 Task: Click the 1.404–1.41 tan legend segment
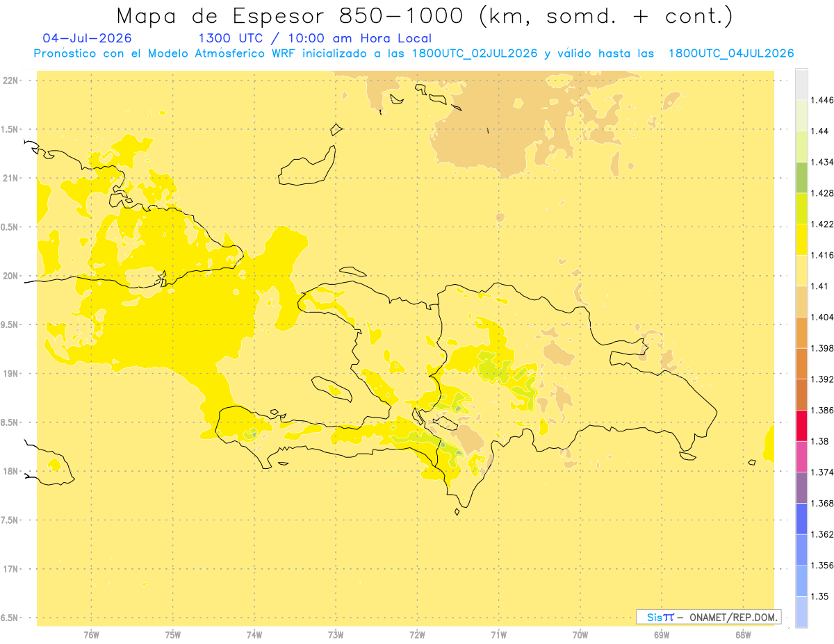pos(801,302)
